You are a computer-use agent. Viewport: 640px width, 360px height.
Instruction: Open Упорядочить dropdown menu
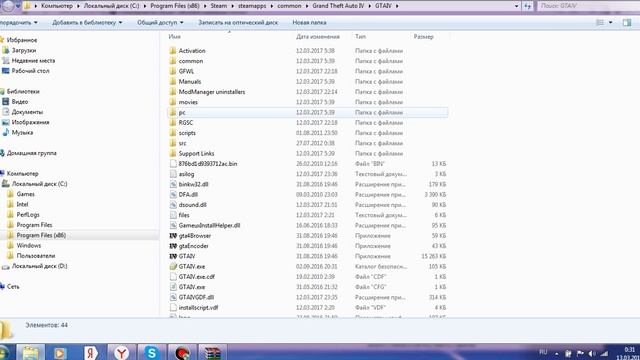coord(18,22)
